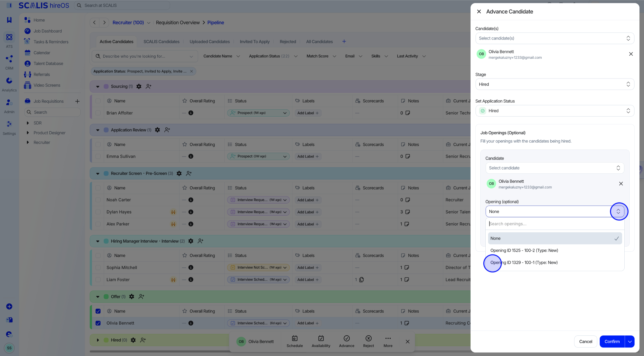The image size is (644, 356).
Task: Open scorecard icon for Liam Foster
Action: (x=361, y=280)
